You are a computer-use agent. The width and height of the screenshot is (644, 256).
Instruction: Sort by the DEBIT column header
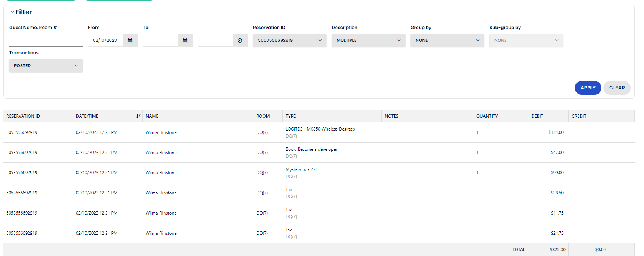tap(537, 116)
